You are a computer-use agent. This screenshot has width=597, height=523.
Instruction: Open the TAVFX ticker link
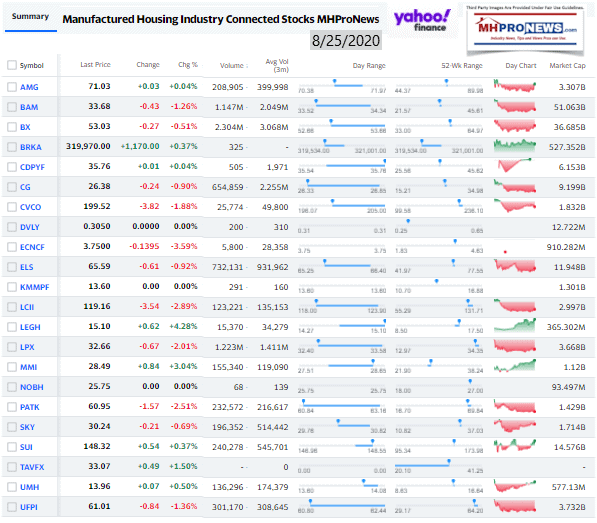coord(32,467)
